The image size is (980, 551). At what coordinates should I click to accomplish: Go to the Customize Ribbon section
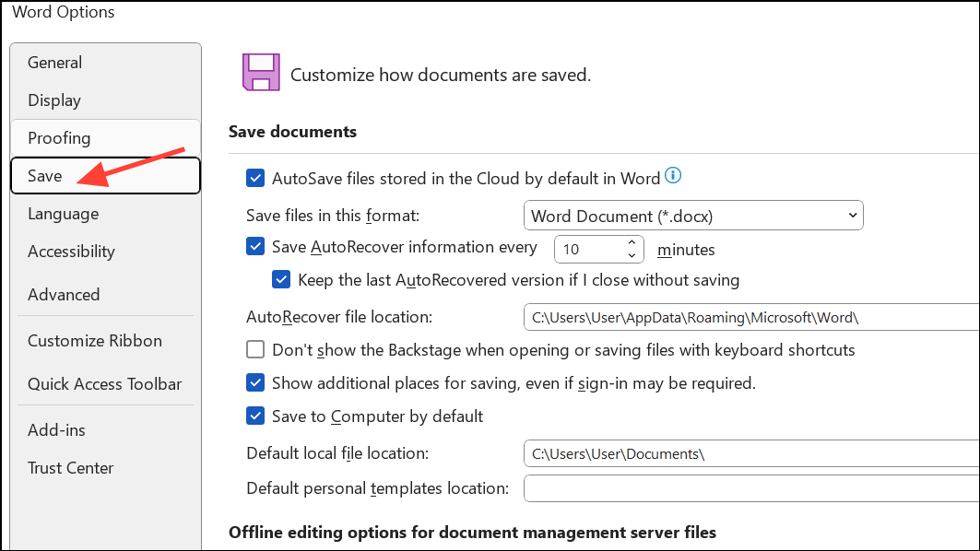coord(94,340)
